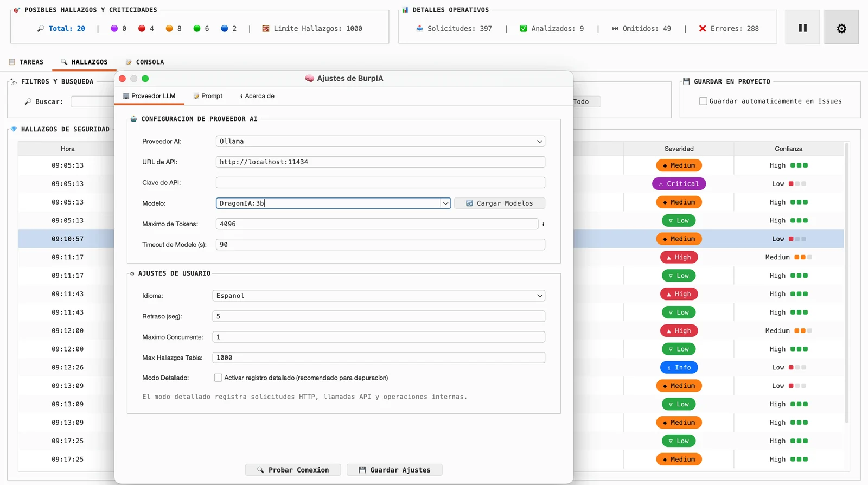Image resolution: width=868 pixels, height=485 pixels.
Task: Click the green low severity count dot
Action: (197, 29)
